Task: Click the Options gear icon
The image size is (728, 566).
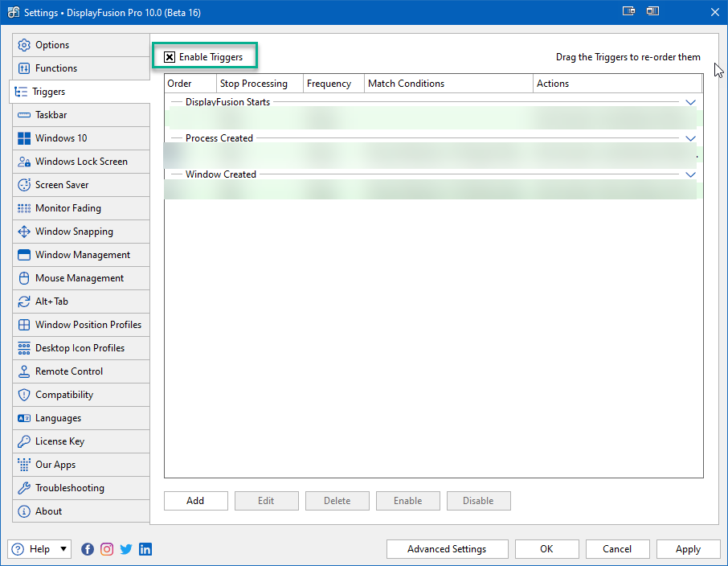Action: click(23, 45)
